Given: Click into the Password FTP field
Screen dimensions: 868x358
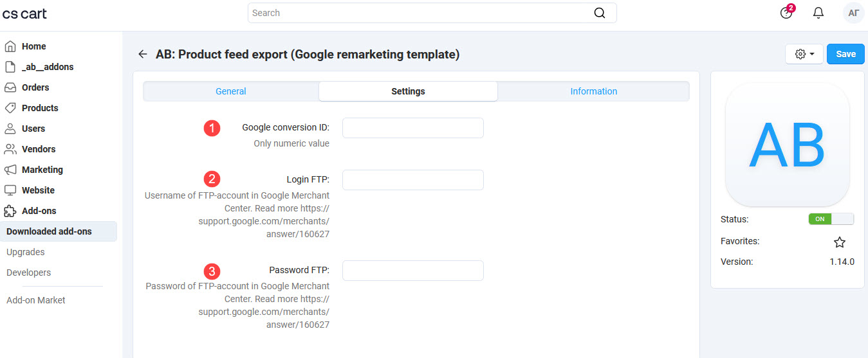Looking at the screenshot, I should point(412,271).
